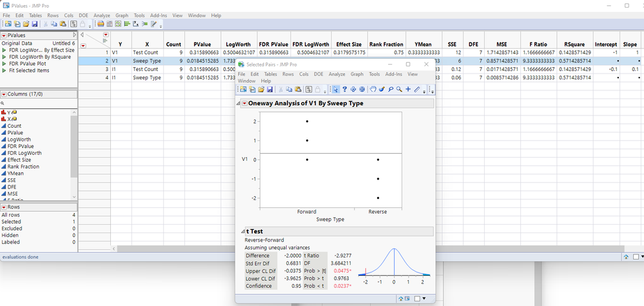Open status bar dropdown arrow in Selected Pairs
The image size is (644, 306).
(424, 299)
